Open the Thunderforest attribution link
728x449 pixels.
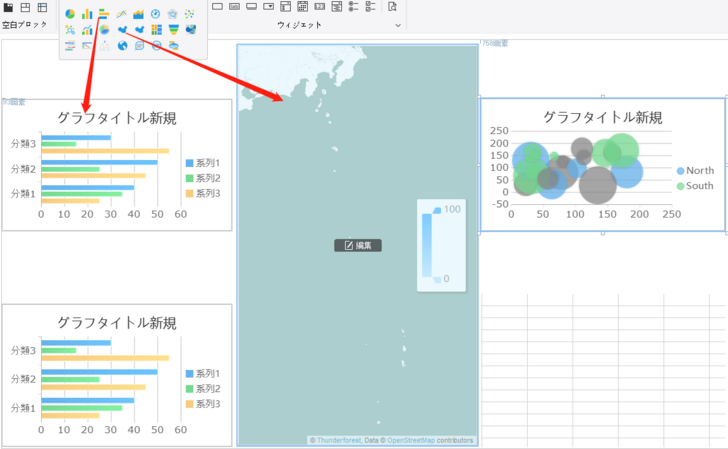(x=338, y=441)
